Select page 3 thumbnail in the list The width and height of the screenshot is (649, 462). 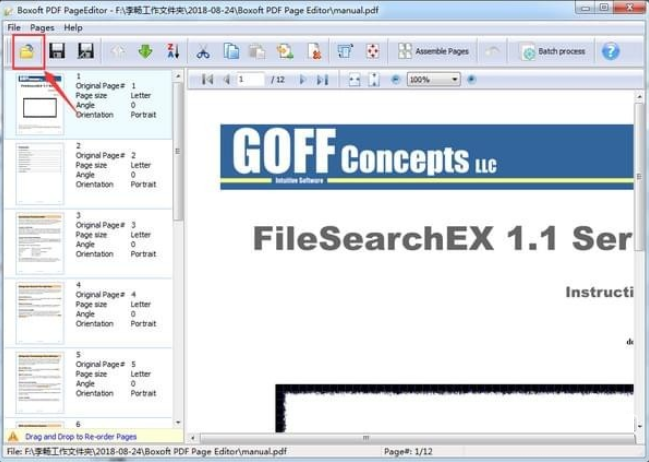pyautogui.click(x=40, y=243)
